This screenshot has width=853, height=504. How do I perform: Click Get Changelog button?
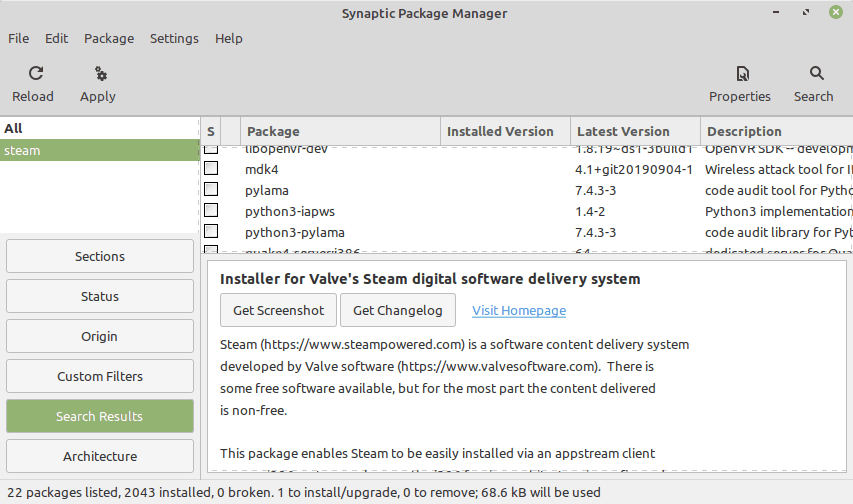point(398,310)
